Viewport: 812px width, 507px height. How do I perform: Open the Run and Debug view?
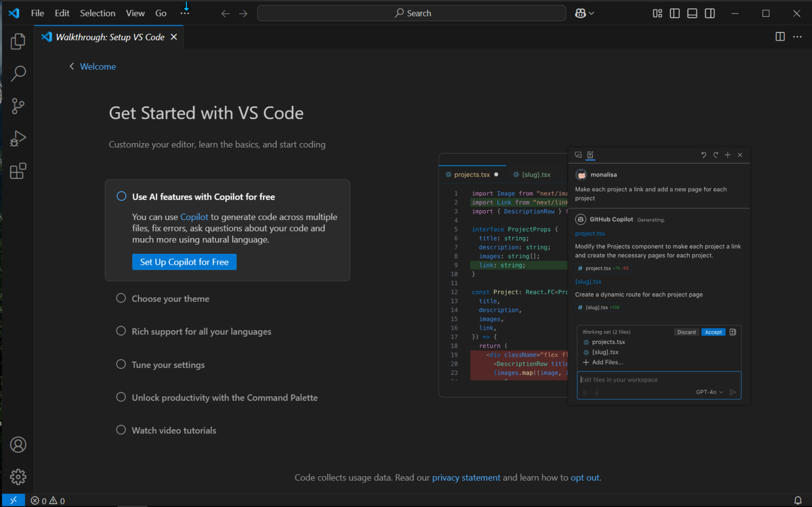pos(18,138)
